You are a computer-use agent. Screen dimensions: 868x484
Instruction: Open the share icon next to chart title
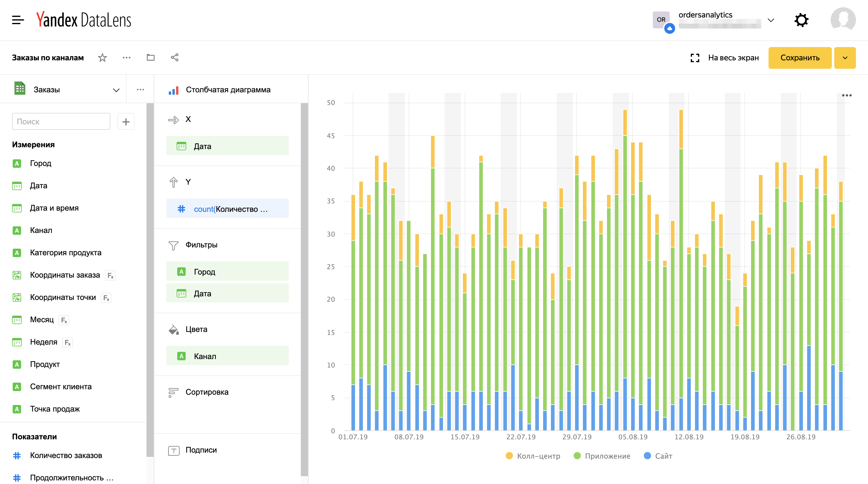coord(175,57)
